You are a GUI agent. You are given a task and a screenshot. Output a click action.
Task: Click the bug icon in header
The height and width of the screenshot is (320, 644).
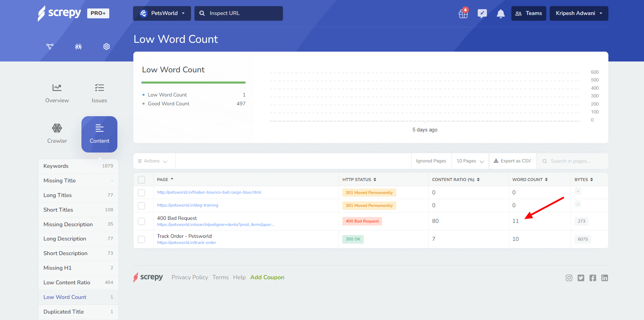tap(78, 47)
